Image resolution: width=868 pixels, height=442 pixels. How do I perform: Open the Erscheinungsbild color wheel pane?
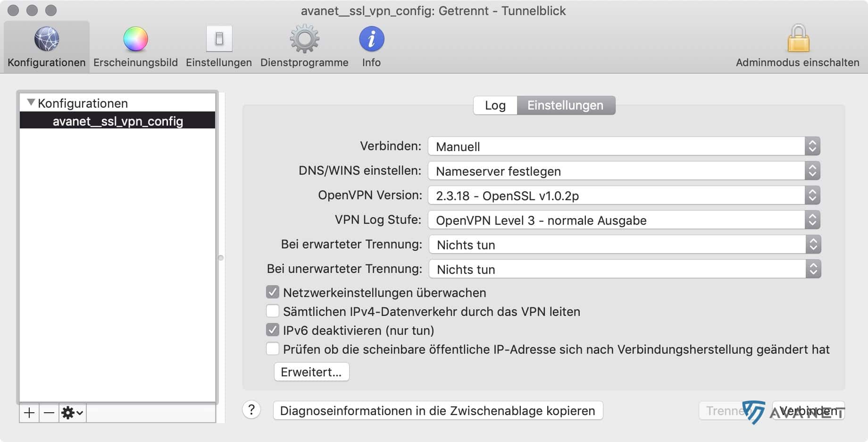click(135, 47)
